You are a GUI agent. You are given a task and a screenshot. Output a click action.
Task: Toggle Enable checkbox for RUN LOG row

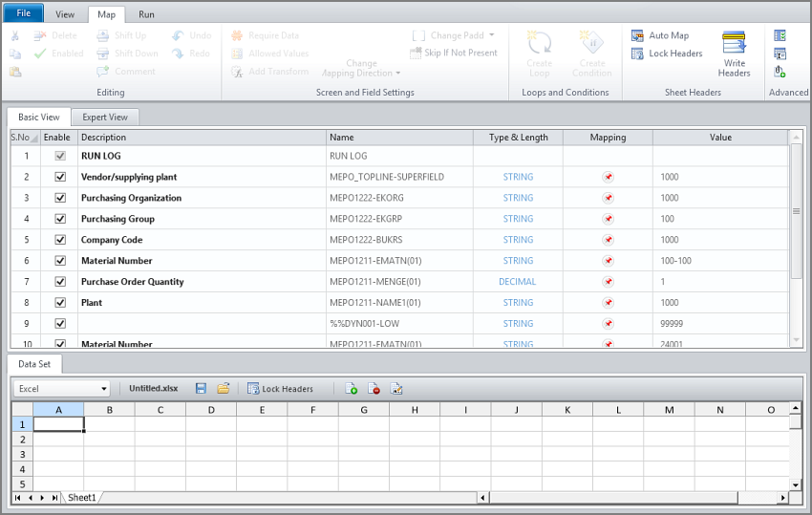[60, 156]
